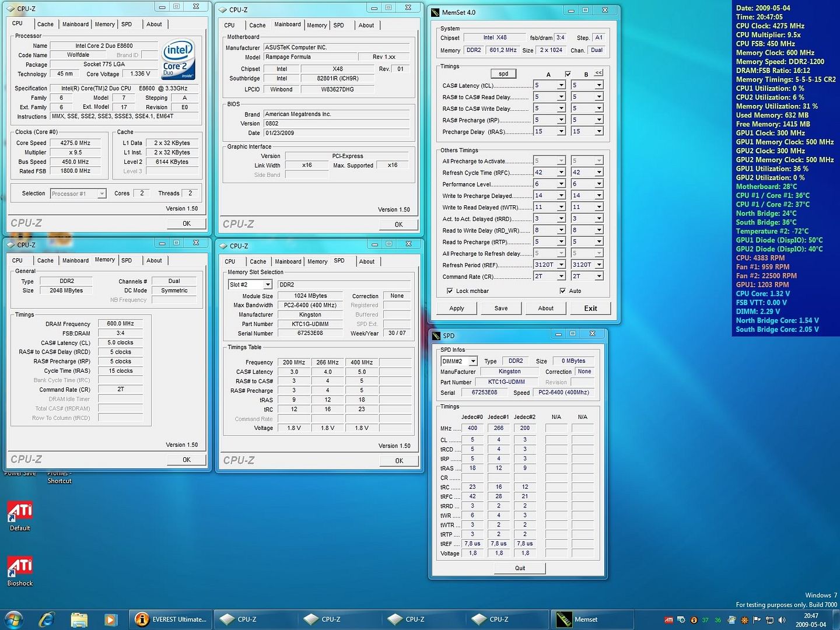Open Windows Explorer folder icon on taskbar
840x630 pixels.
point(79,619)
